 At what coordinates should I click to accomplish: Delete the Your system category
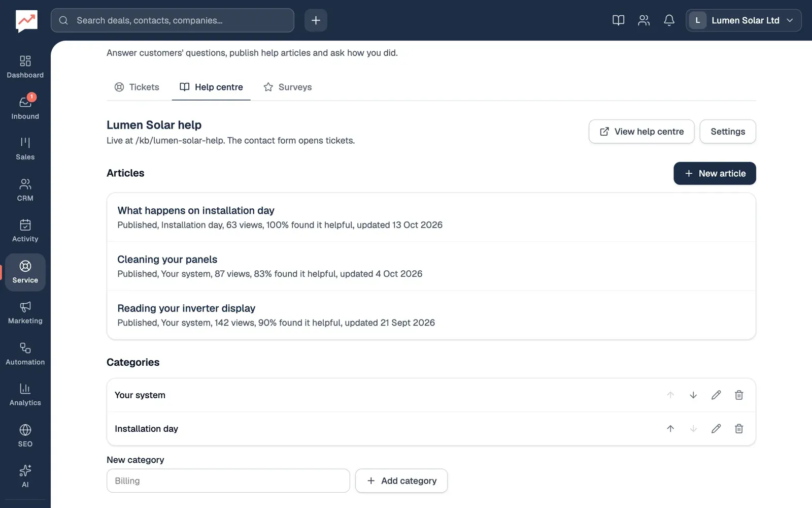click(x=739, y=395)
